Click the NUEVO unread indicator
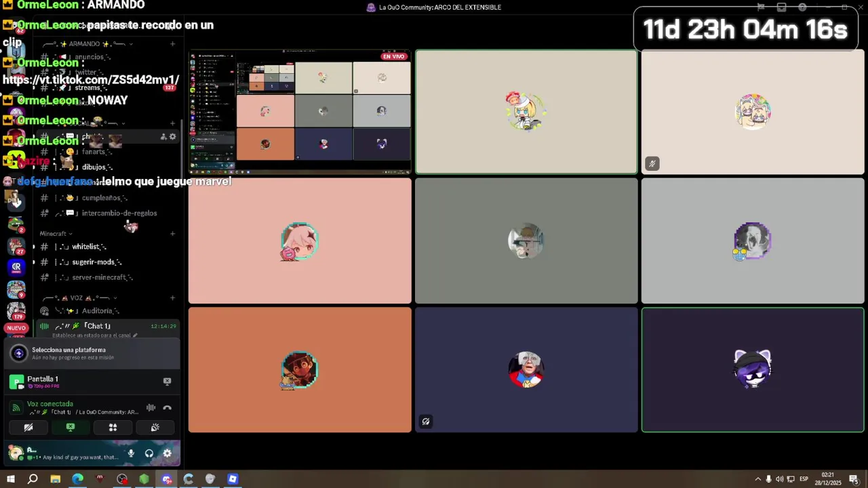 point(16,328)
